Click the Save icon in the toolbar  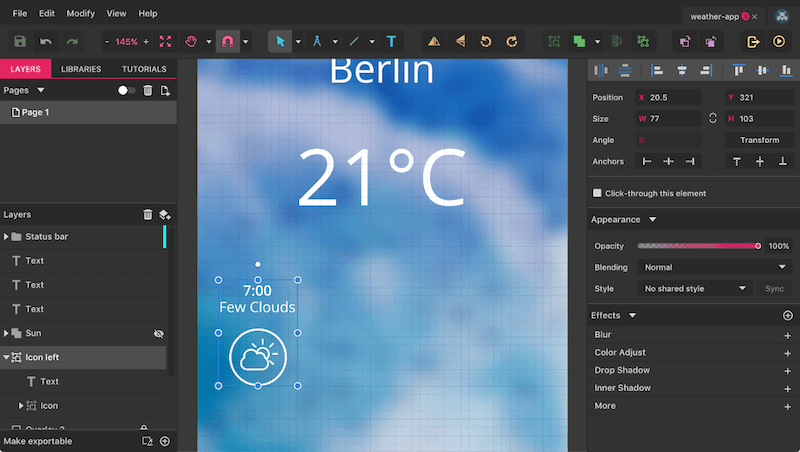(20, 42)
